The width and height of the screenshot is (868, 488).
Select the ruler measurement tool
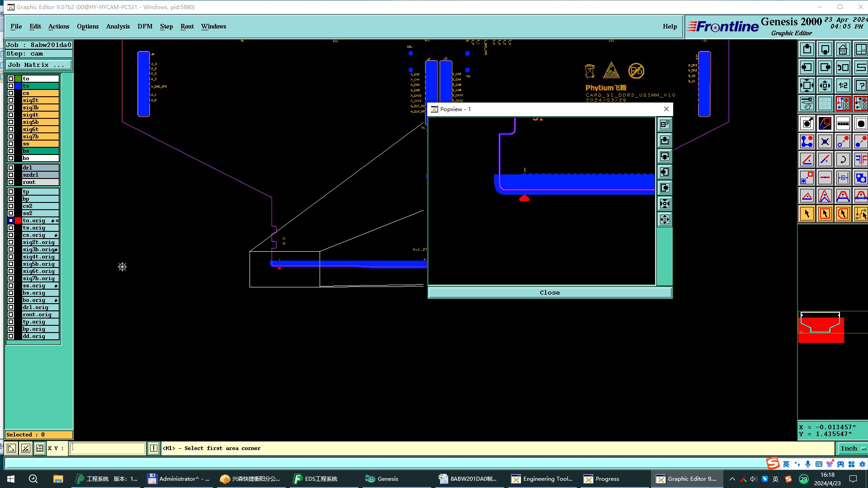click(843, 123)
